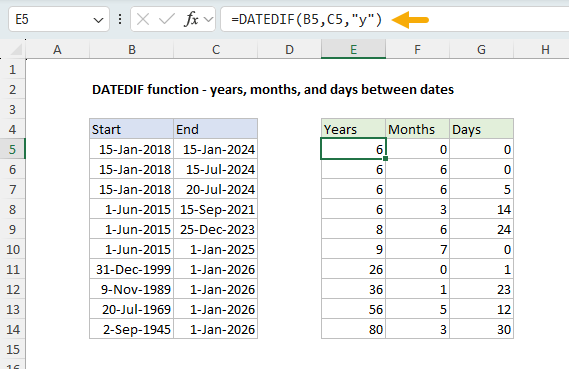This screenshot has height=369, width=569.
Task: Select column D header
Action: click(289, 49)
